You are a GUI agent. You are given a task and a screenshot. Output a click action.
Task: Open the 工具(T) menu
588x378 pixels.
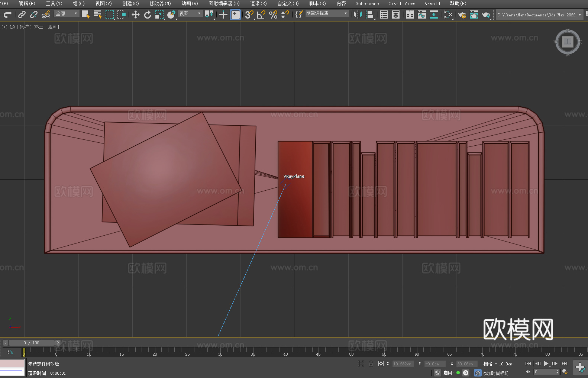tap(54, 3)
